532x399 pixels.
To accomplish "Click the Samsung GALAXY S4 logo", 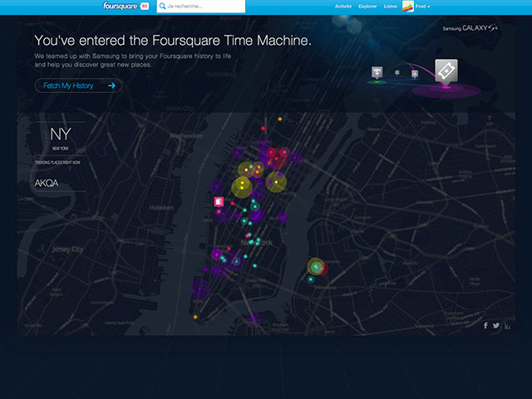I will [x=470, y=28].
